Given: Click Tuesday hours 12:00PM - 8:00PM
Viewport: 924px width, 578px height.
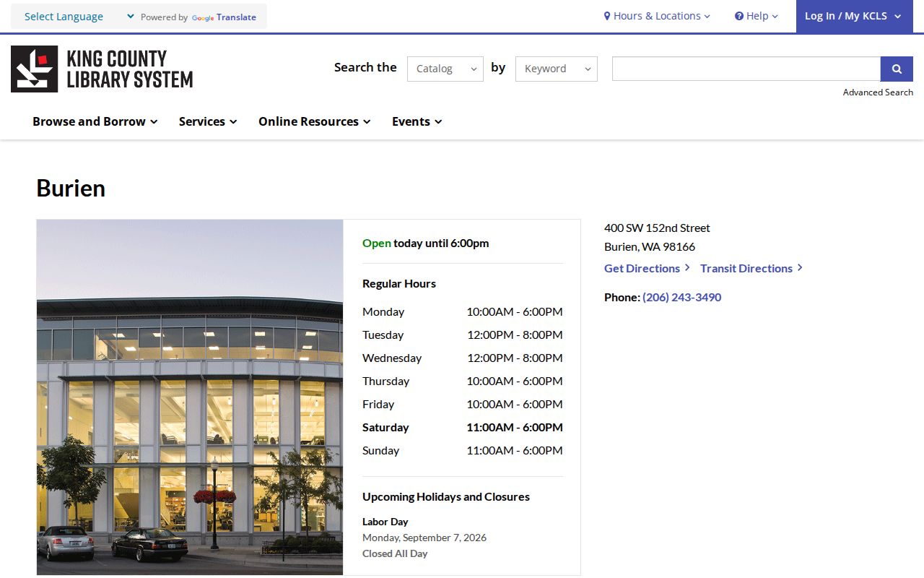Looking at the screenshot, I should pyautogui.click(x=515, y=335).
